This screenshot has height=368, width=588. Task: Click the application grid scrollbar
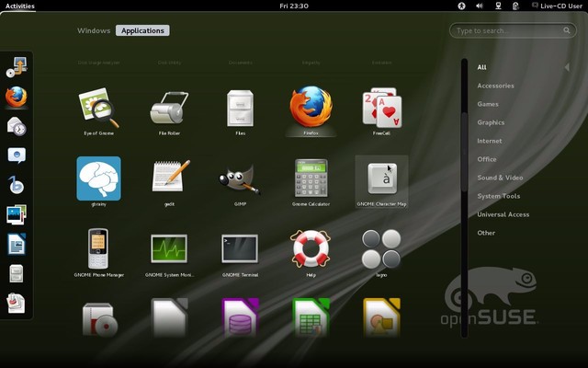(x=464, y=152)
